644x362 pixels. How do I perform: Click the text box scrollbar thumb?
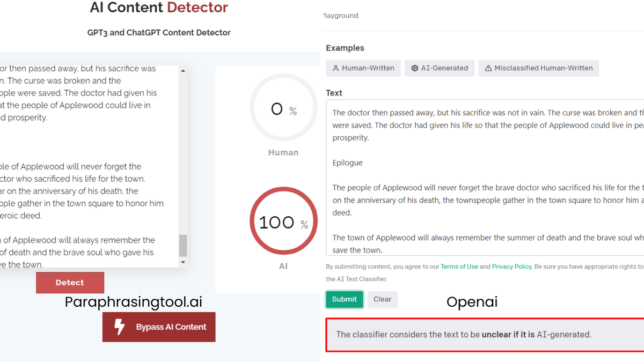(183, 246)
